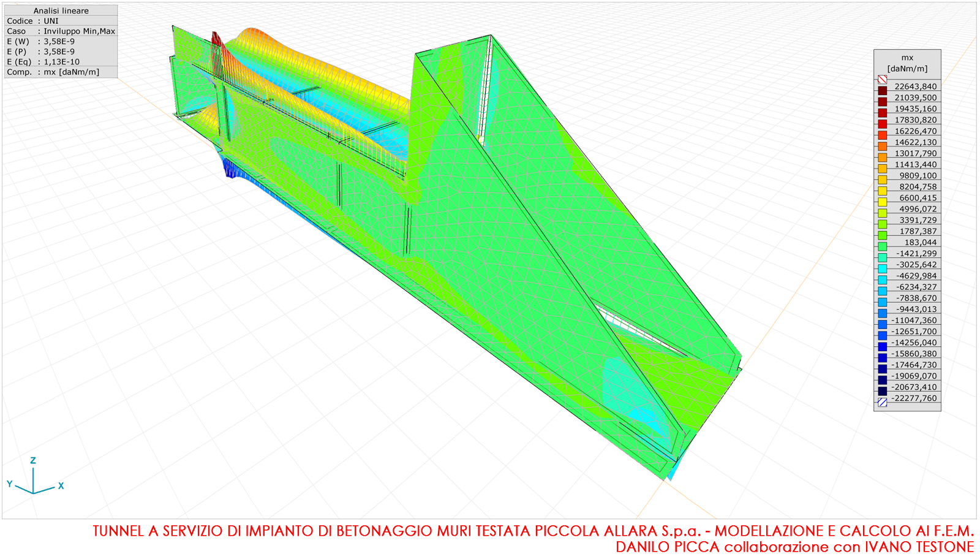This screenshot has height=559, width=980.
Task: Select the 'Caso : Inviluppo Min,Max' row
Action: 61,31
